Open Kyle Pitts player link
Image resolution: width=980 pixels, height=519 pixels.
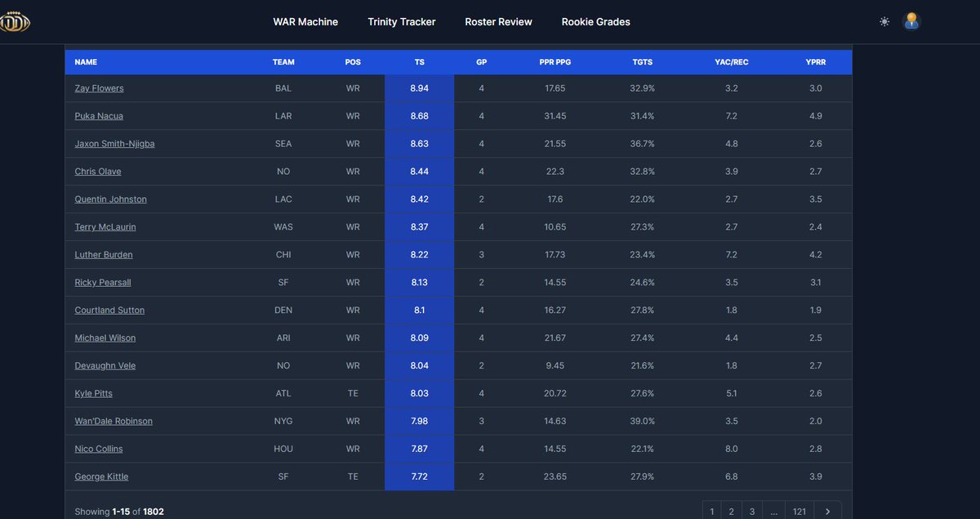93,394
